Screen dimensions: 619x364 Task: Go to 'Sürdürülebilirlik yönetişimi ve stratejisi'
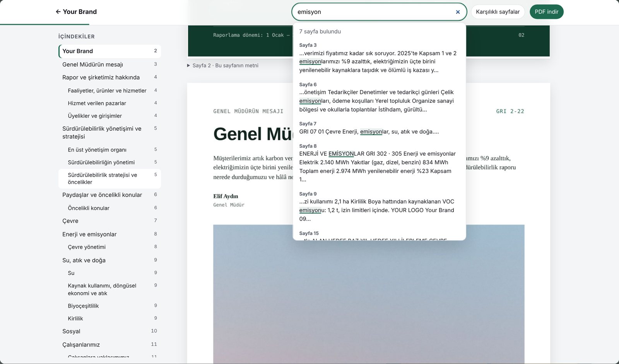(110, 133)
